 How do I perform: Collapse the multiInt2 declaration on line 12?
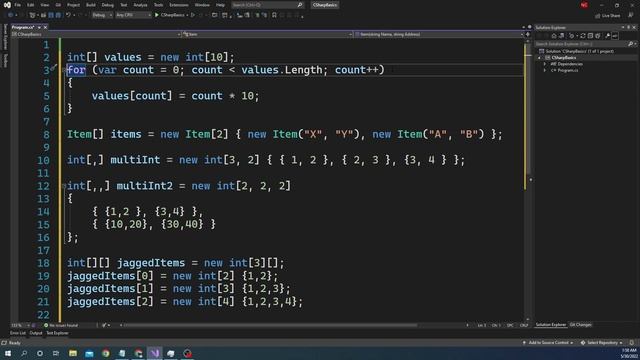[x=64, y=186]
